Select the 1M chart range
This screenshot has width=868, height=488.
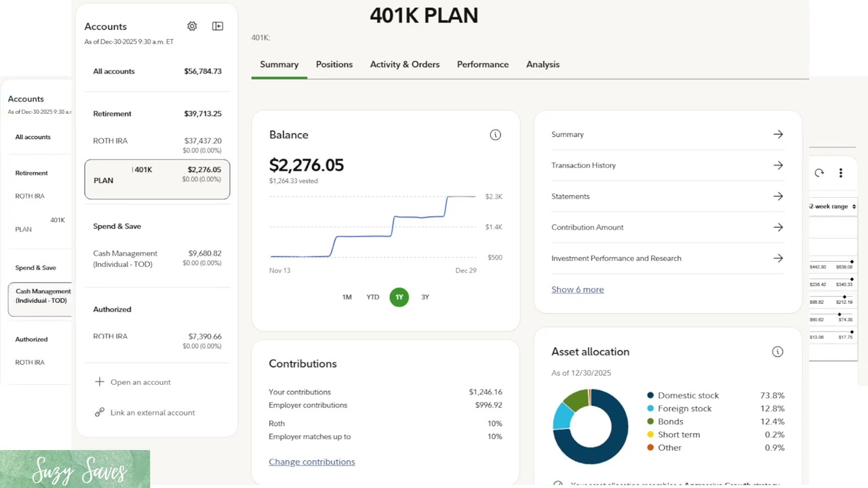[347, 297]
